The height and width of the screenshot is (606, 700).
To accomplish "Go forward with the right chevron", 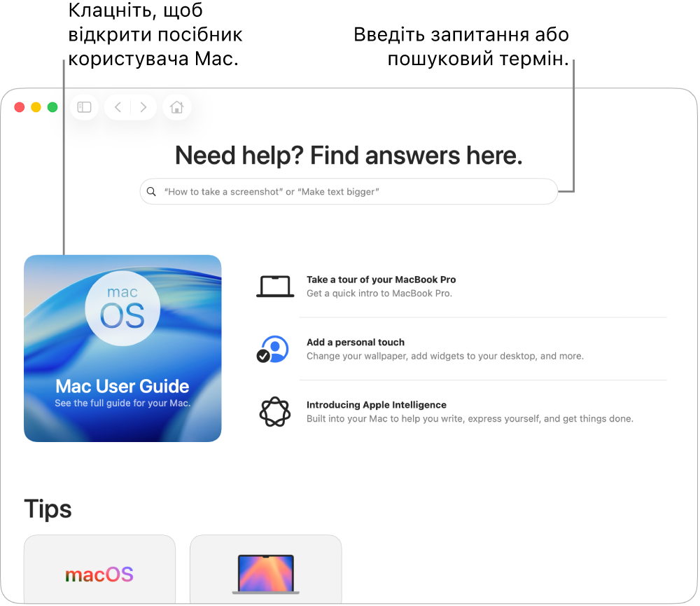I will point(143,107).
